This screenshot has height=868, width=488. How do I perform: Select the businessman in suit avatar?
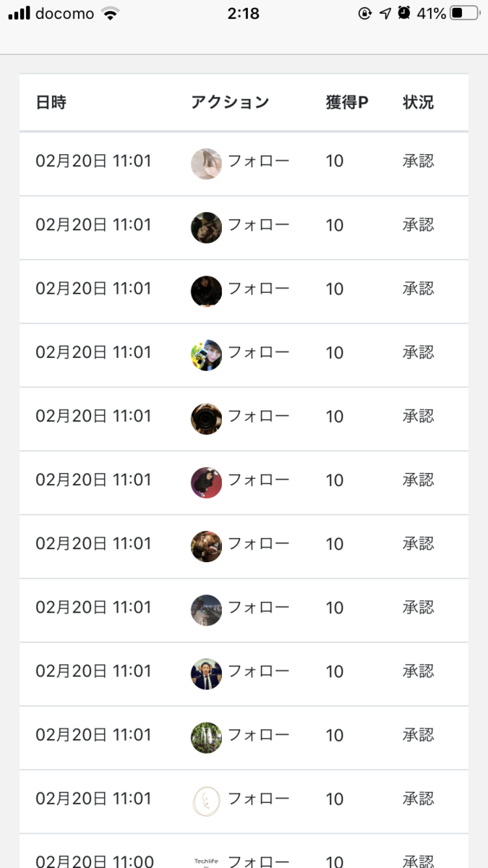[x=206, y=672]
